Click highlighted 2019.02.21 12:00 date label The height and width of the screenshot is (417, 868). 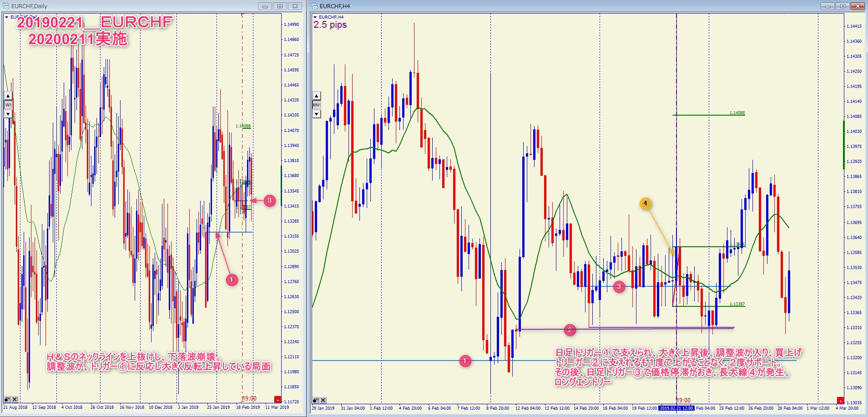[x=677, y=408]
